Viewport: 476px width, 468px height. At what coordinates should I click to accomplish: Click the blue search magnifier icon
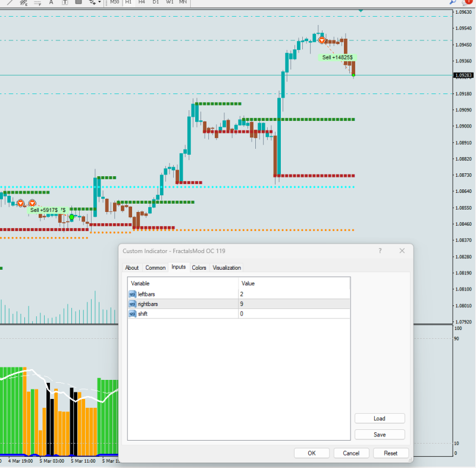[453, 2]
